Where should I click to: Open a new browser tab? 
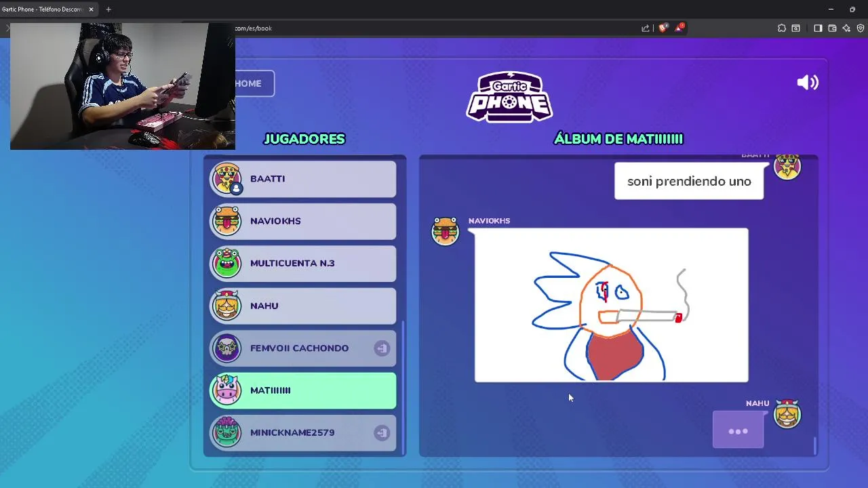click(108, 9)
